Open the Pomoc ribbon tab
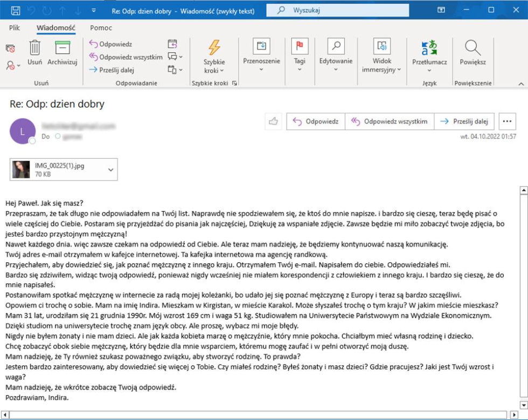The width and height of the screenshot is (528, 420). (x=101, y=27)
